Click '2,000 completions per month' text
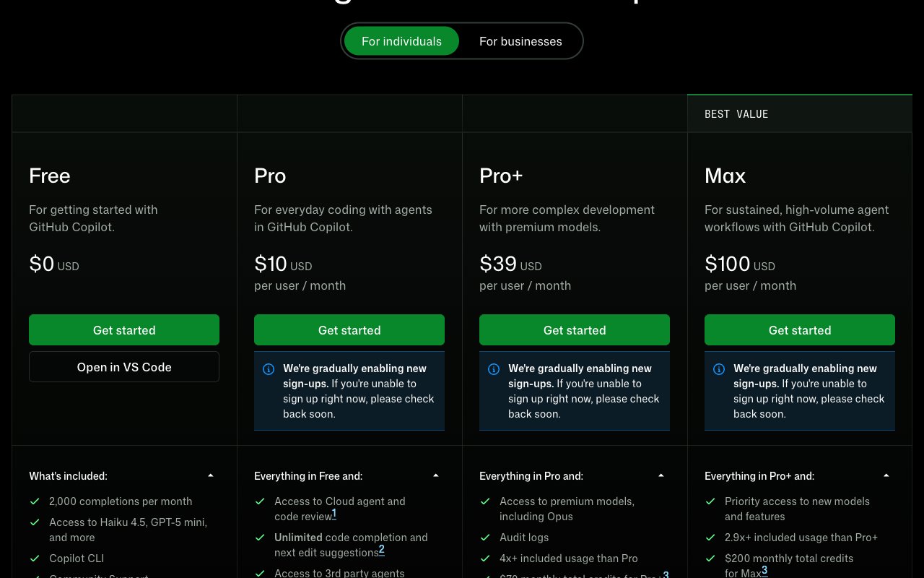 click(121, 501)
